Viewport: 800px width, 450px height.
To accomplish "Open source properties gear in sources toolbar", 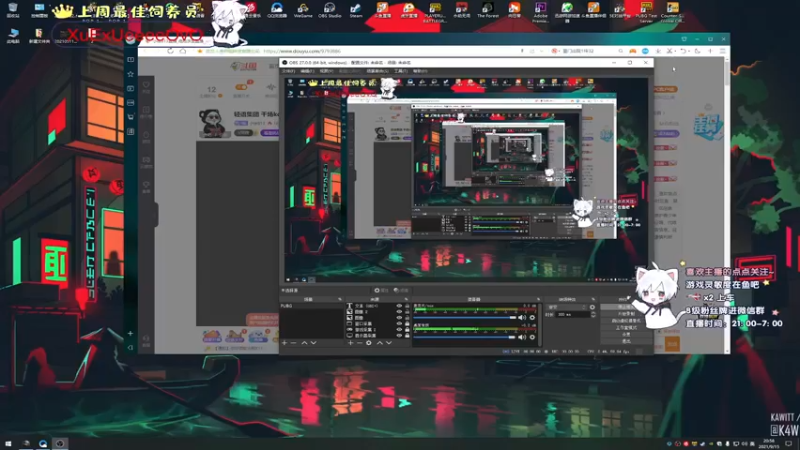I will click(369, 343).
